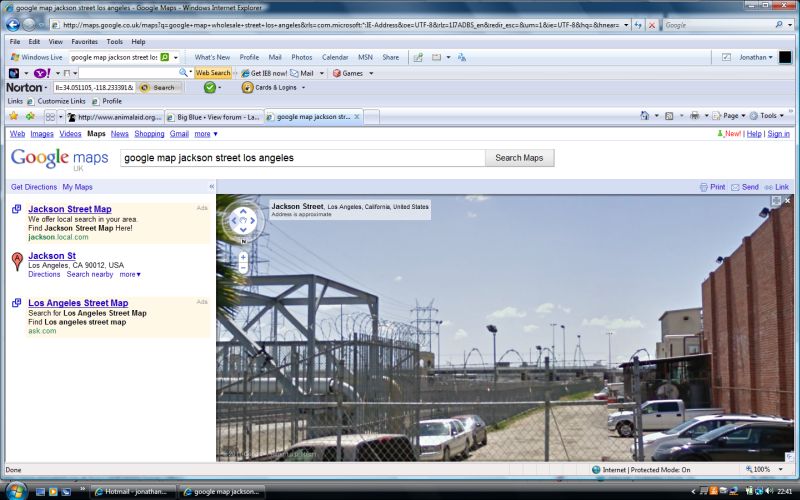Image resolution: width=800 pixels, height=500 pixels.
Task: Open the Google 'more' dropdown in top navigation
Action: pyautogui.click(x=205, y=133)
